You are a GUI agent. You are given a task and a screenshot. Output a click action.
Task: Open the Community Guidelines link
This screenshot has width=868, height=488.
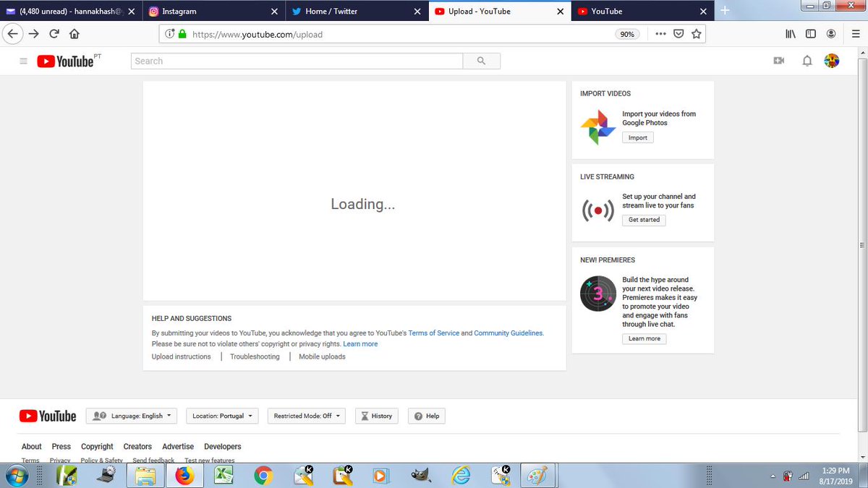tap(508, 333)
